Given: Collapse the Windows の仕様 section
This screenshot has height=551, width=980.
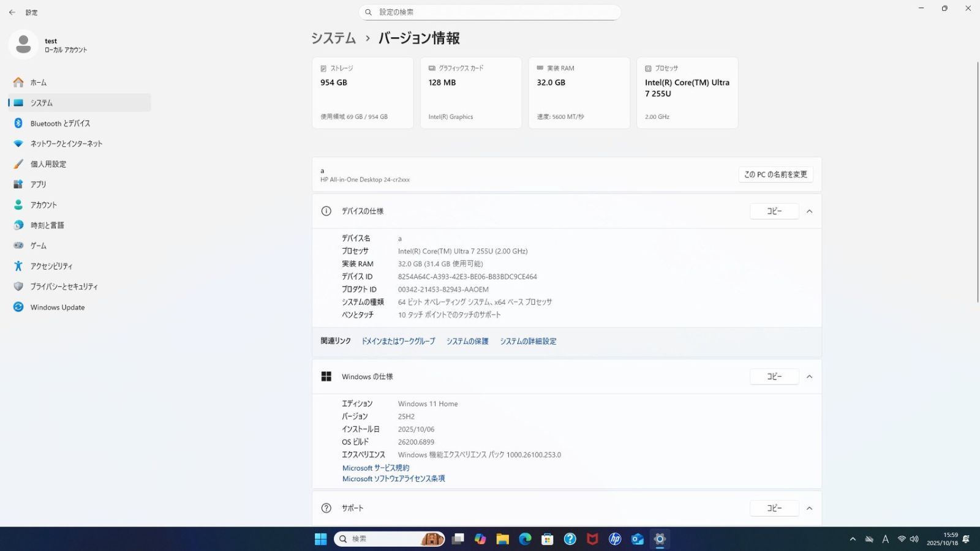Looking at the screenshot, I should coord(809,377).
